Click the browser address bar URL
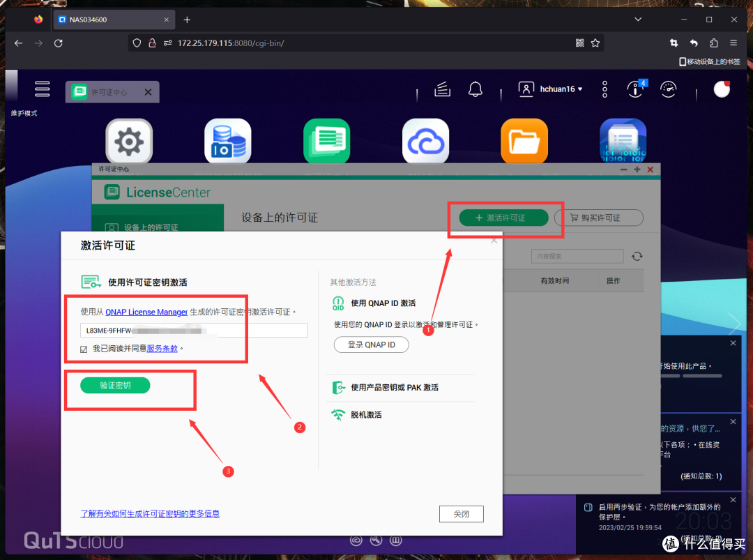Image resolution: width=753 pixels, height=560 pixels. pos(231,43)
